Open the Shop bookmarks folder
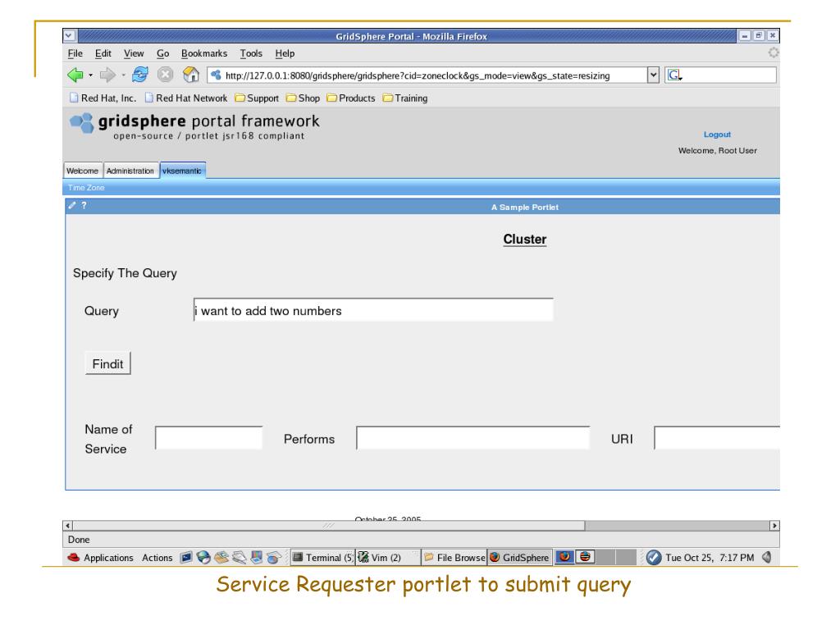This screenshot has width=840, height=630. (304, 98)
